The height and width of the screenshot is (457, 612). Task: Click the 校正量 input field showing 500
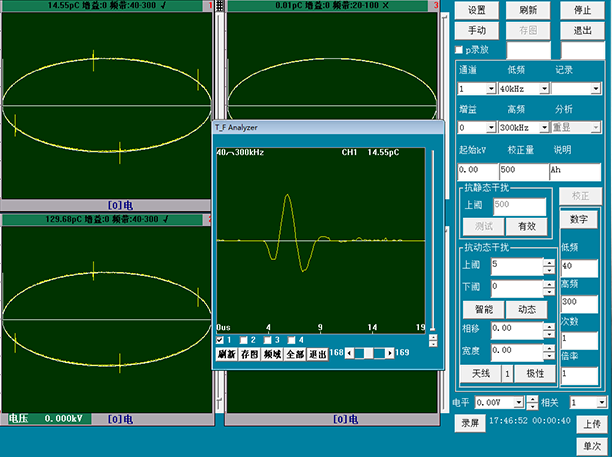(521, 169)
